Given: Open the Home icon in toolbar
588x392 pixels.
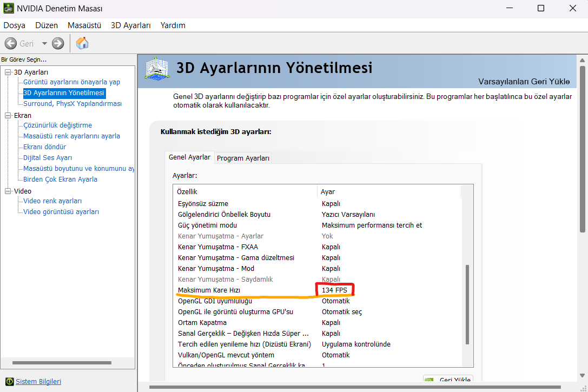Looking at the screenshot, I should (x=82, y=43).
